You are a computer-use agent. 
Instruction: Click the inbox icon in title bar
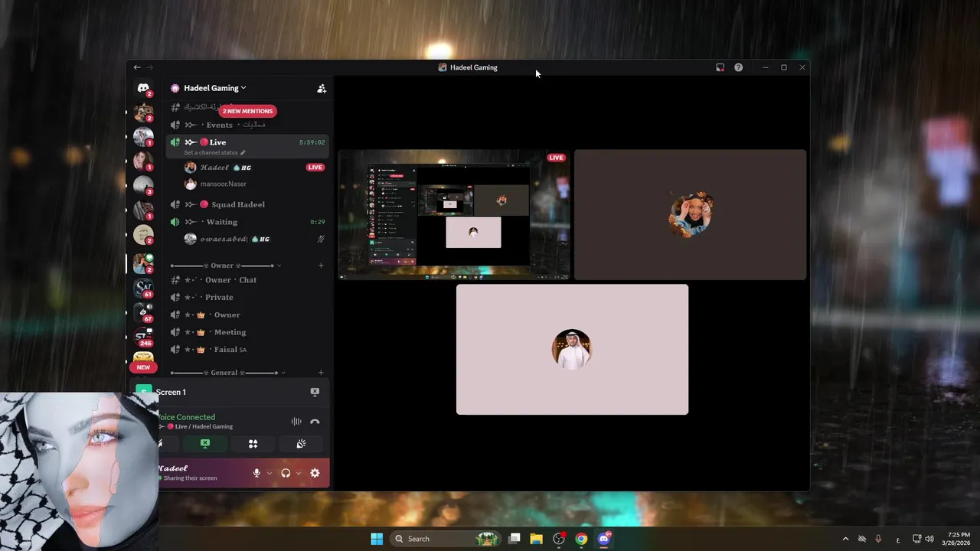(720, 67)
